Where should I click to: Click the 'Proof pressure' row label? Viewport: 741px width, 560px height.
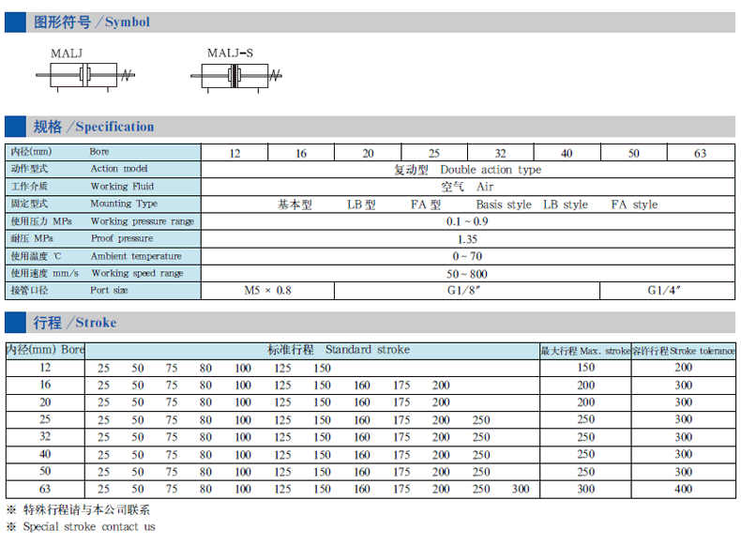pos(122,238)
